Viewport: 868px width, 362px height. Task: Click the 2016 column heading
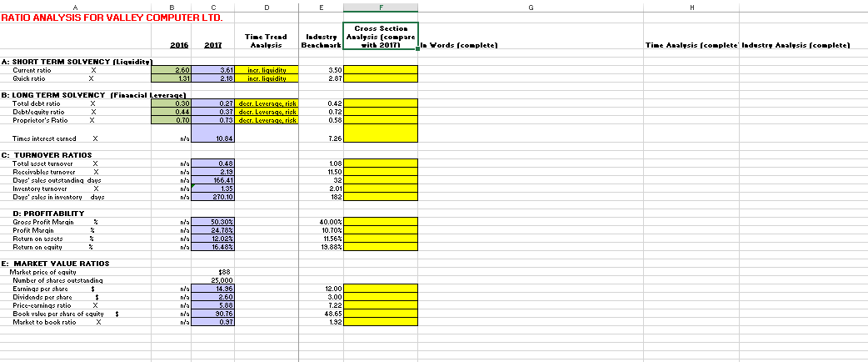(177, 45)
